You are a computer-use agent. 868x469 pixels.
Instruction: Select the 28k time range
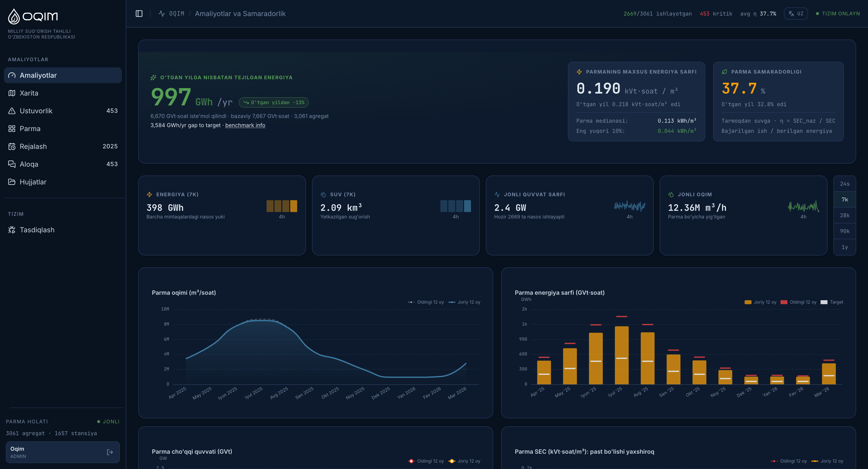point(844,215)
